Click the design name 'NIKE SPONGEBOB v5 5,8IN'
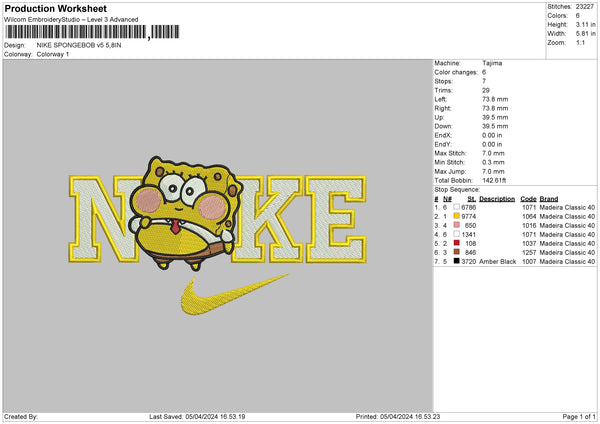Viewport: 600px width, 424px height. (79, 45)
